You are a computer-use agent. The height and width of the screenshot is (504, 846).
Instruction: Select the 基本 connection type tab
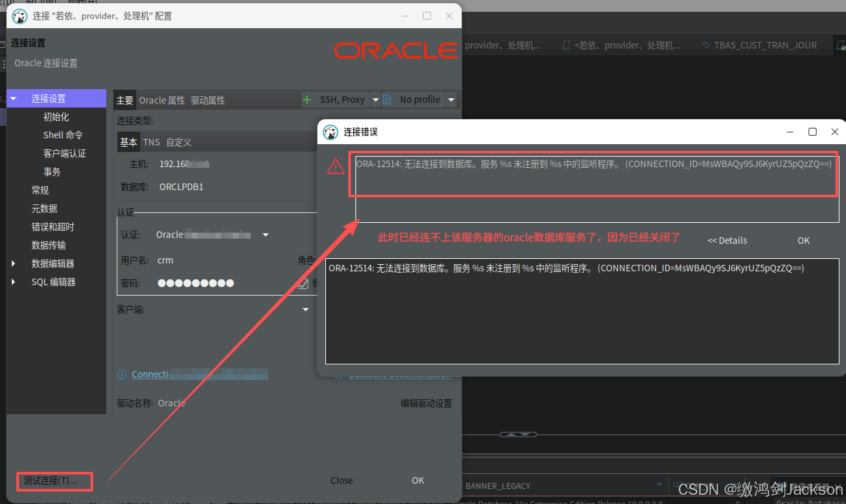coord(129,142)
